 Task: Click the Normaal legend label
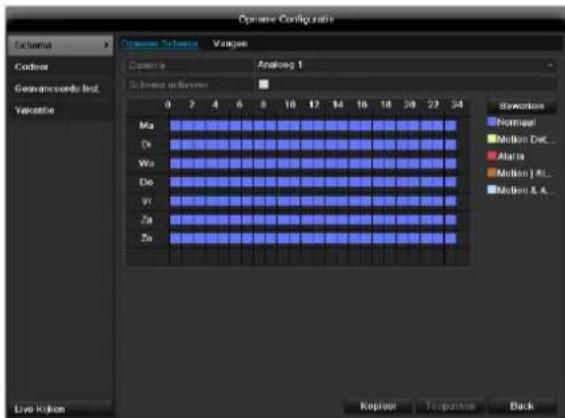pos(516,122)
